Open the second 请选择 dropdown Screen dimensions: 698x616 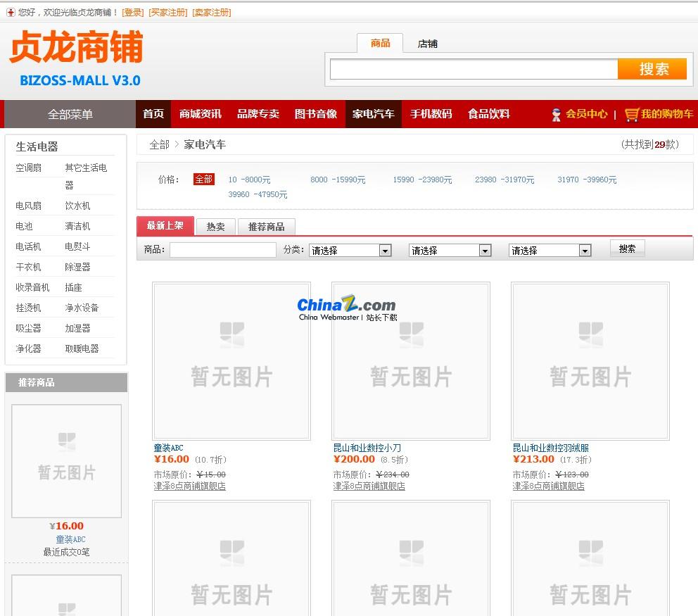450,250
